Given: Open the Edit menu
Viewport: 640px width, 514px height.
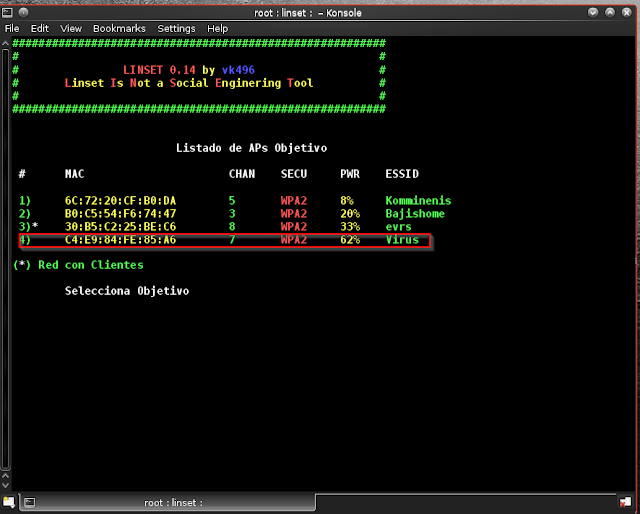Looking at the screenshot, I should (39, 29).
